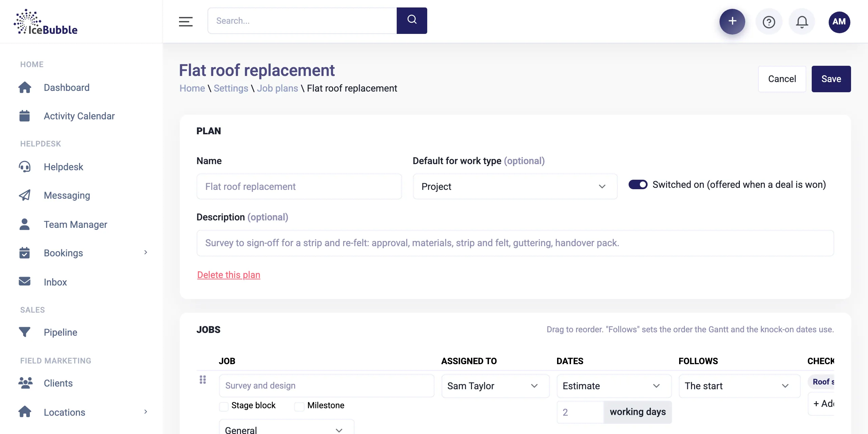Open the Sam Taylor assignee dropdown
The image size is (868, 434).
pos(495,386)
